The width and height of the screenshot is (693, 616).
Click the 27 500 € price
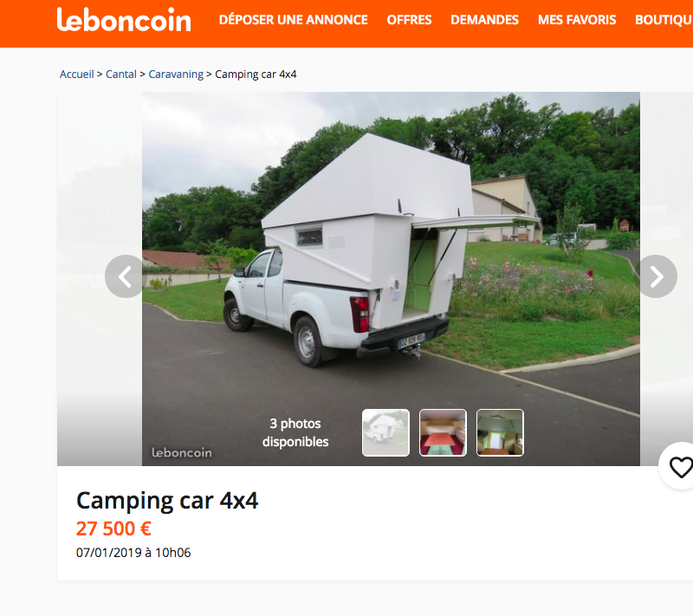(x=113, y=529)
